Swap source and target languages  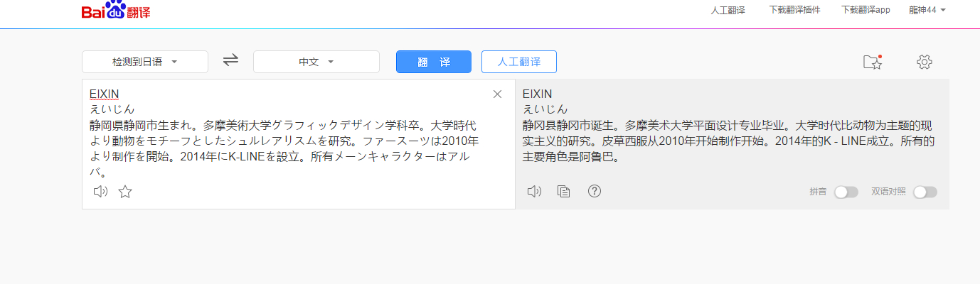tap(230, 61)
